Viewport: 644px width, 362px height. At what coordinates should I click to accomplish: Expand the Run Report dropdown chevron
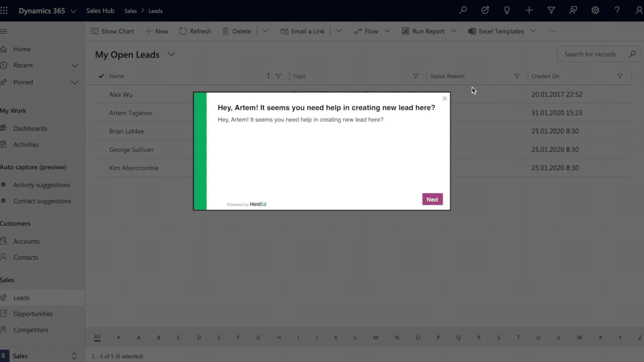454,31
